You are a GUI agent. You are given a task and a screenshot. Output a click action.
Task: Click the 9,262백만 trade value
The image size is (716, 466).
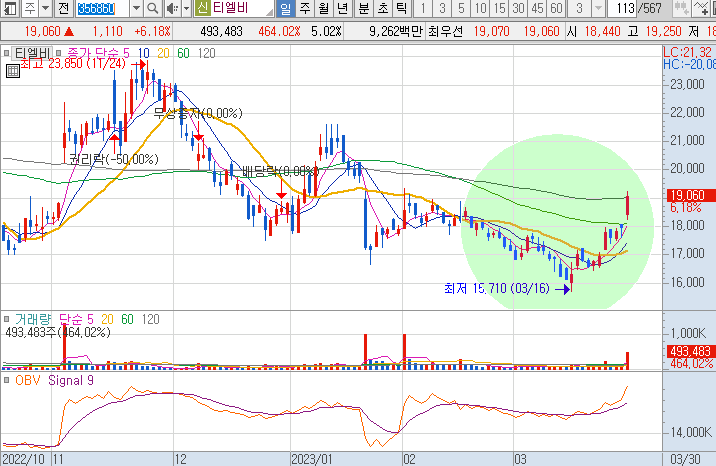pyautogui.click(x=396, y=31)
